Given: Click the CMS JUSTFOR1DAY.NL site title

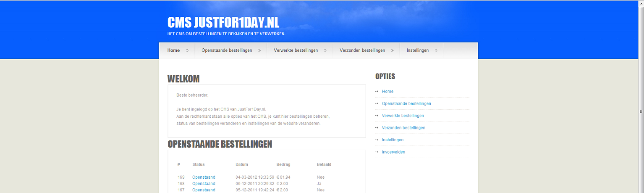Looking at the screenshot, I should 223,22.
